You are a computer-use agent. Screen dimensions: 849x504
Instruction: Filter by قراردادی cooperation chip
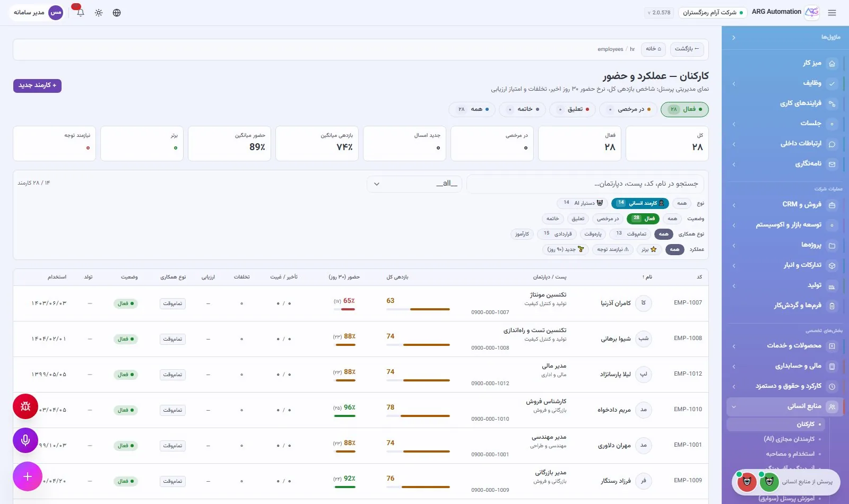click(557, 234)
